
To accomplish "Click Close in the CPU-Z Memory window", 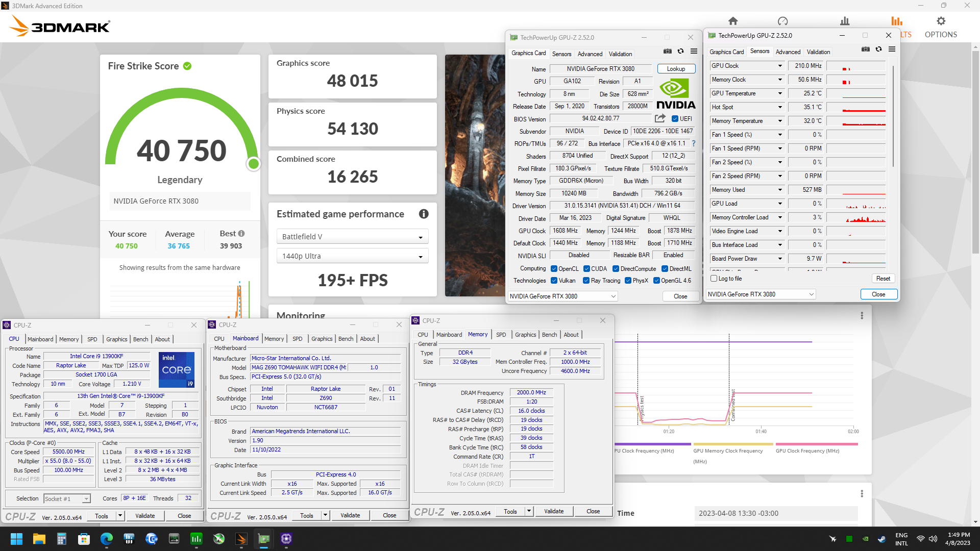I will point(593,511).
